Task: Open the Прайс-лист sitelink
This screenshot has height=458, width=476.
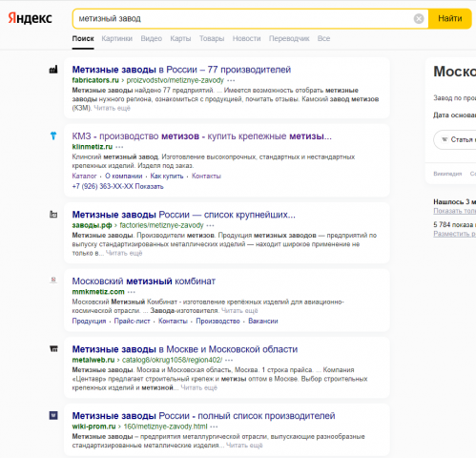Action: coord(132,321)
